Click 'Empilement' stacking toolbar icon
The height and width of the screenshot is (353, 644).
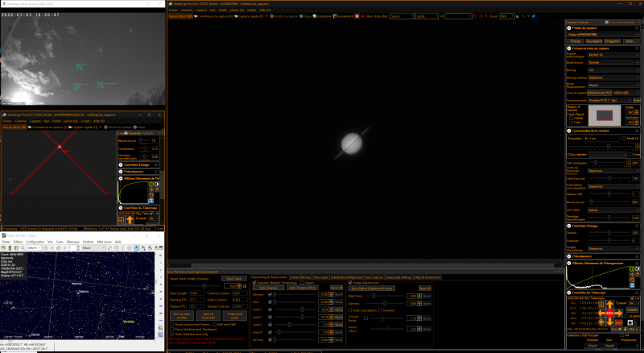(x=335, y=16)
